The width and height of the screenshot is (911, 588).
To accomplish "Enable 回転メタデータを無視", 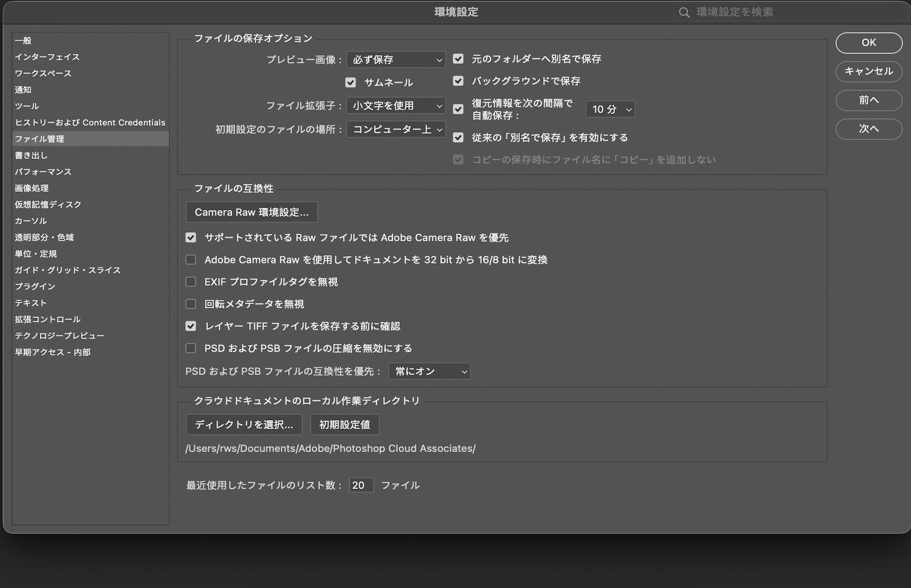I will point(191,303).
